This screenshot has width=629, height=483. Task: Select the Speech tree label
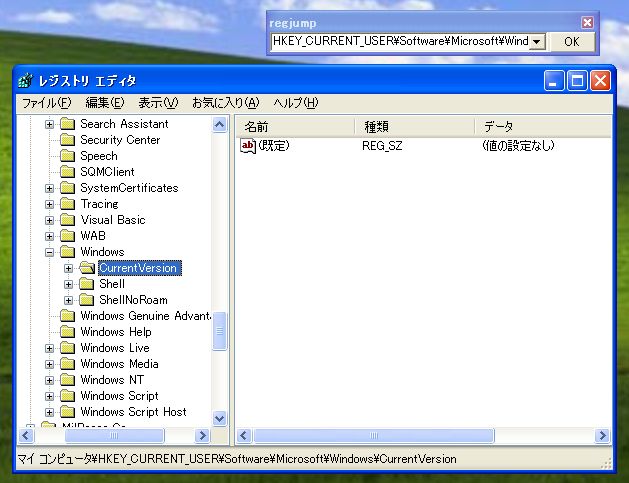[99, 156]
